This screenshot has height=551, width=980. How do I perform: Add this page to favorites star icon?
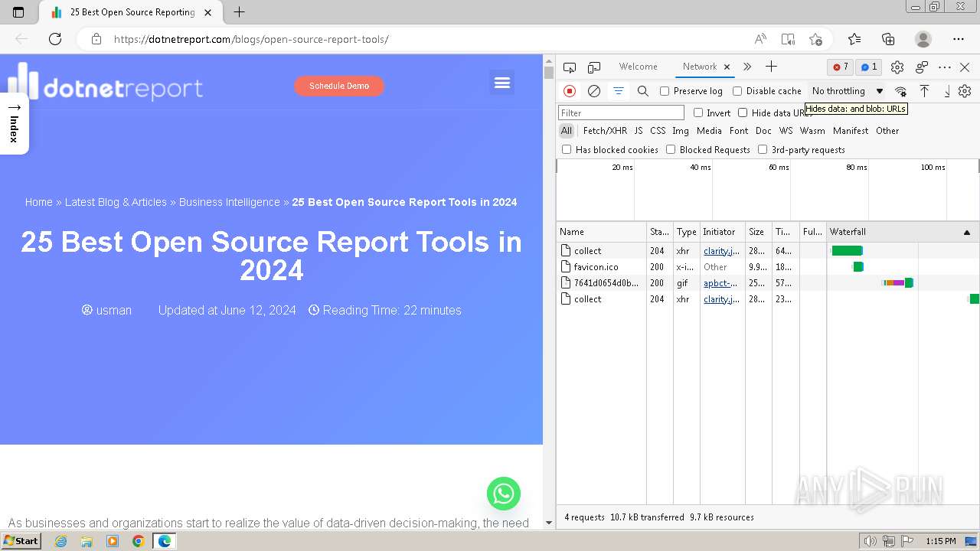pos(815,39)
